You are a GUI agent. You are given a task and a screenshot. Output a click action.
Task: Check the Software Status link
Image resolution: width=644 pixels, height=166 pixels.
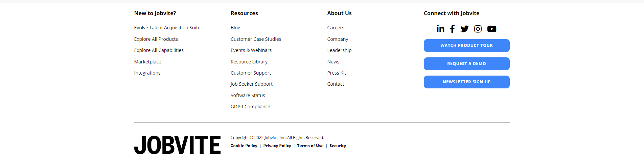click(248, 95)
